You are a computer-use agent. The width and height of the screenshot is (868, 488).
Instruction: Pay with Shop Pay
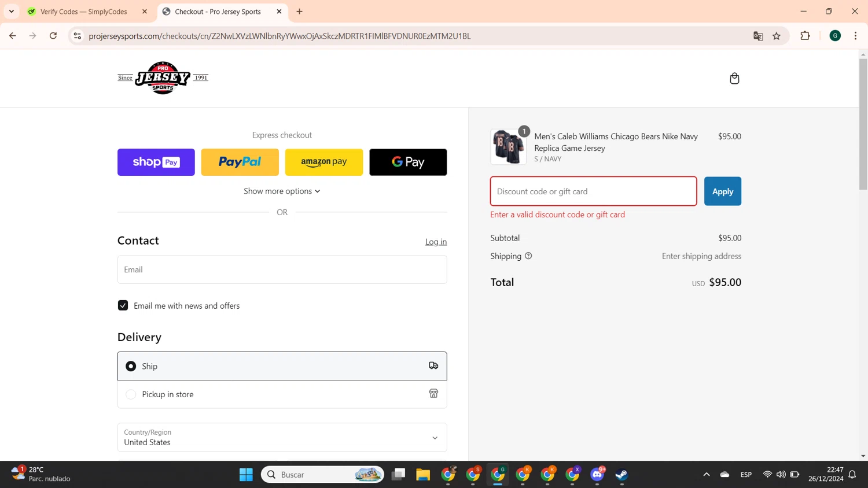pos(156,162)
